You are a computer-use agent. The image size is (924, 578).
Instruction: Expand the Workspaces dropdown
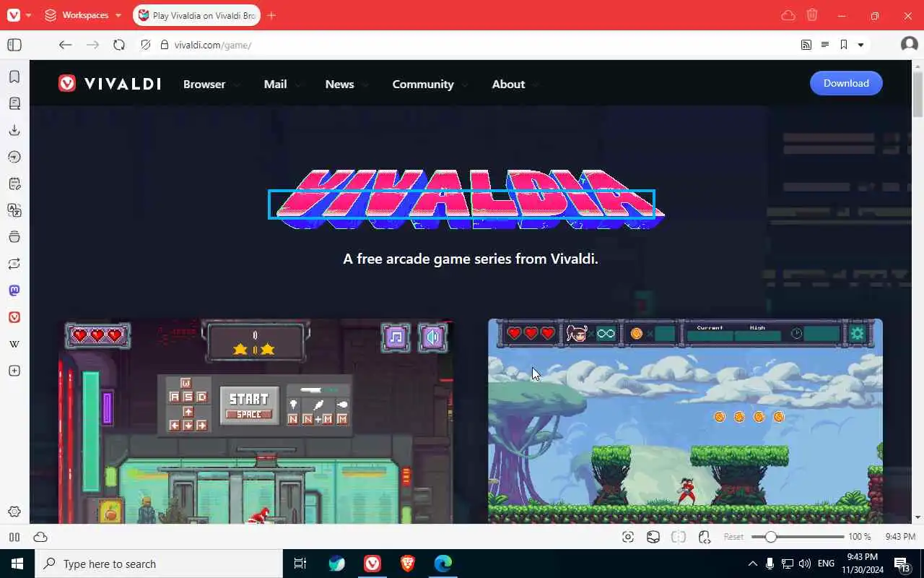[x=83, y=15]
